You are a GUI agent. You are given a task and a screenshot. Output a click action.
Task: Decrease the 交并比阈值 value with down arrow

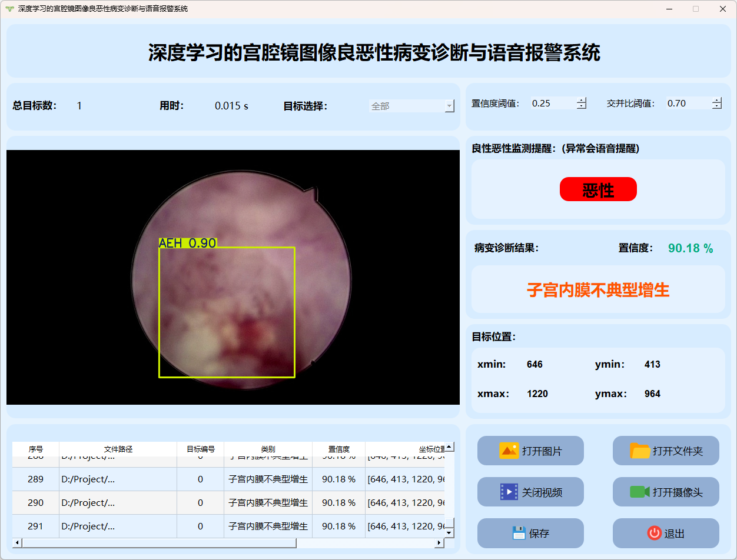tap(716, 106)
